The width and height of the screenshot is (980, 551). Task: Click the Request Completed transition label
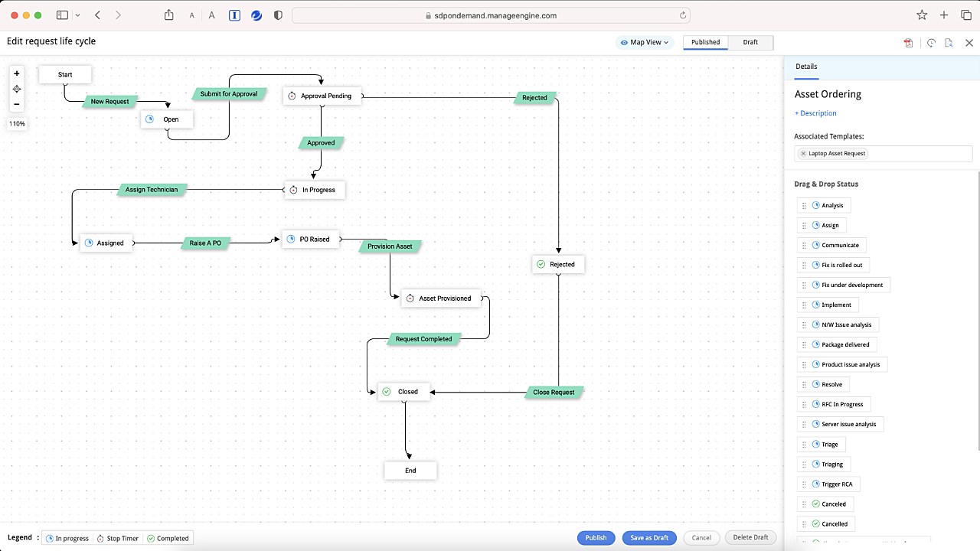tap(423, 339)
